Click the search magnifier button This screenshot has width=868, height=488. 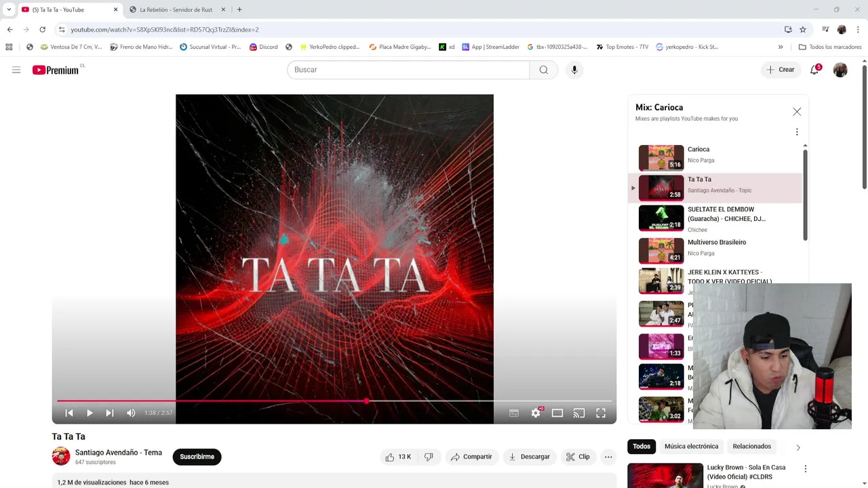(544, 70)
